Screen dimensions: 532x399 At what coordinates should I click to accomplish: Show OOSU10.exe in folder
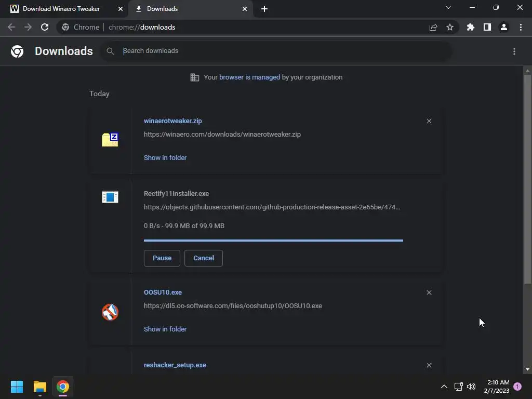coord(165,329)
